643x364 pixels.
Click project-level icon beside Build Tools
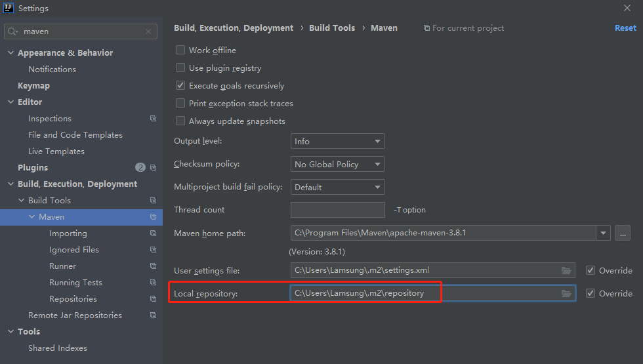point(153,201)
